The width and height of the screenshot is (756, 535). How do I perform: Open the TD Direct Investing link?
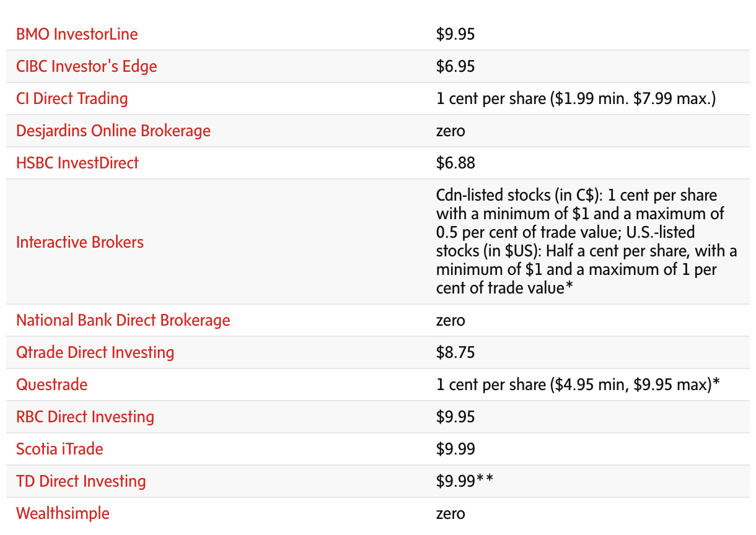click(x=81, y=481)
